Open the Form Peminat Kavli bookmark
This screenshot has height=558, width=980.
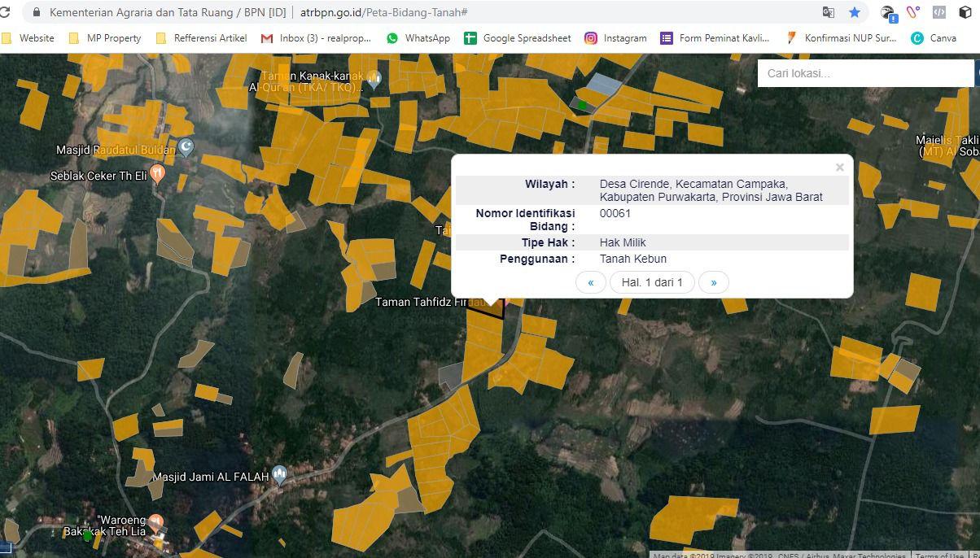(x=715, y=38)
